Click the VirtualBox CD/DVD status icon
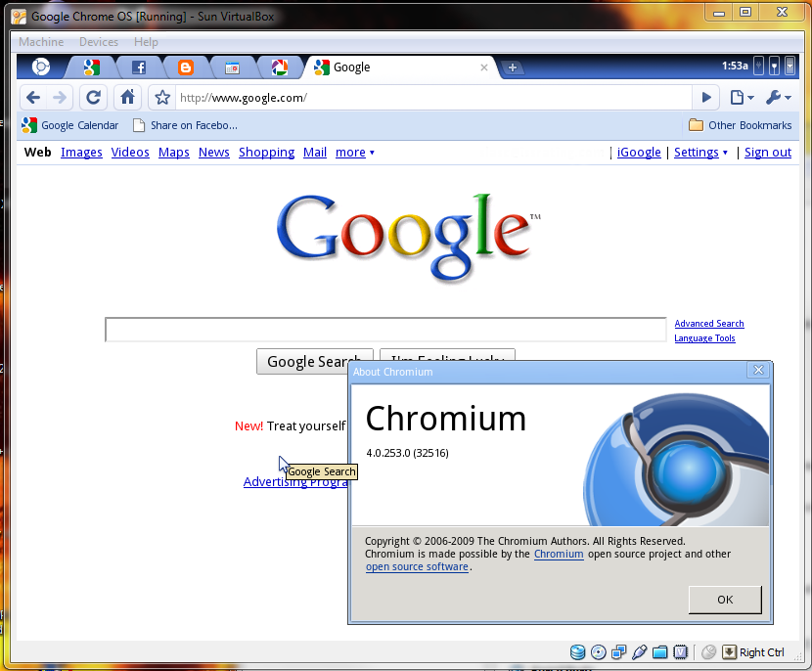This screenshot has height=671, width=812. pos(598,652)
